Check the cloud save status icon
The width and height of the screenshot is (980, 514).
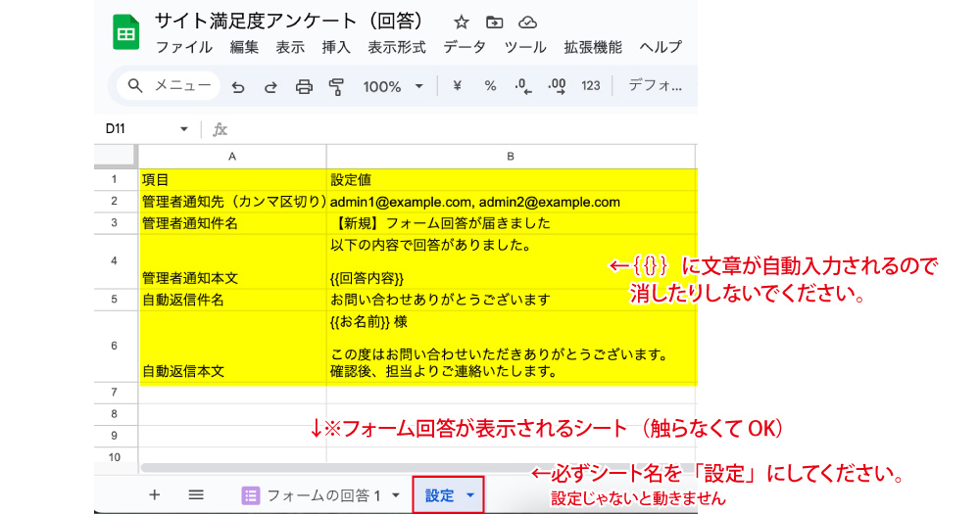(527, 23)
